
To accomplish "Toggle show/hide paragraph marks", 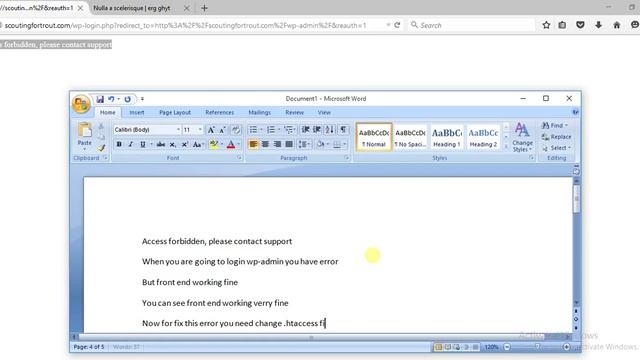I will click(x=343, y=130).
